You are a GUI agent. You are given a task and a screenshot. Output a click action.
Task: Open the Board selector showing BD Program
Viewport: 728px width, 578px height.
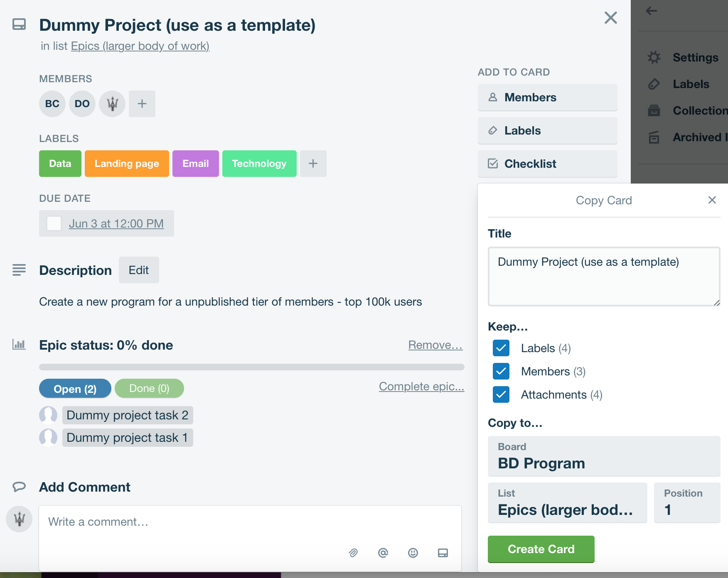(x=604, y=456)
